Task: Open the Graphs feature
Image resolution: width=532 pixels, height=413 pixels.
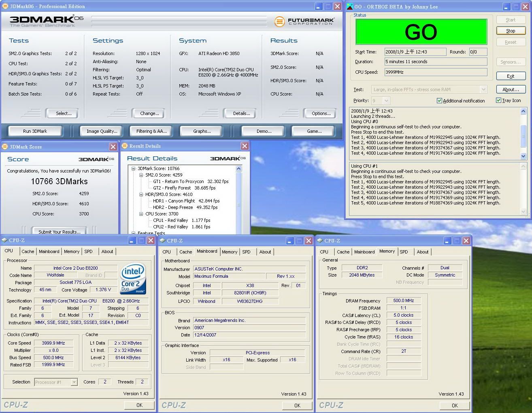Action: [x=202, y=131]
